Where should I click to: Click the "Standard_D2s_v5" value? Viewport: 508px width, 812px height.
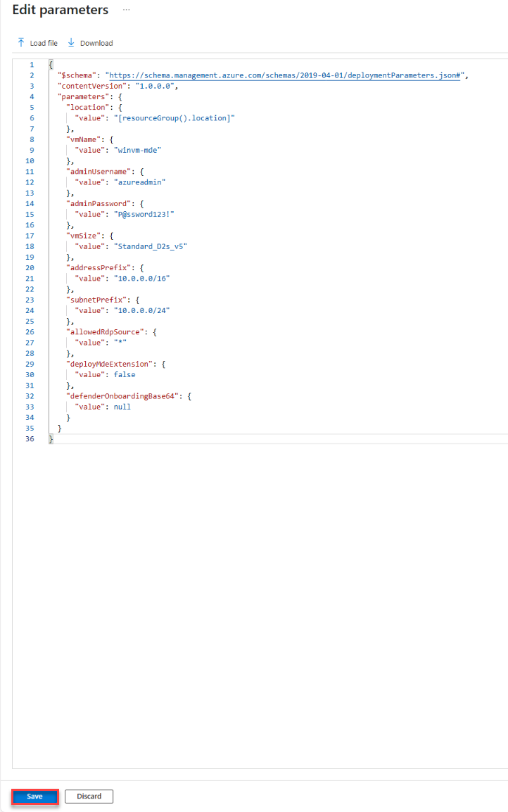tap(150, 246)
